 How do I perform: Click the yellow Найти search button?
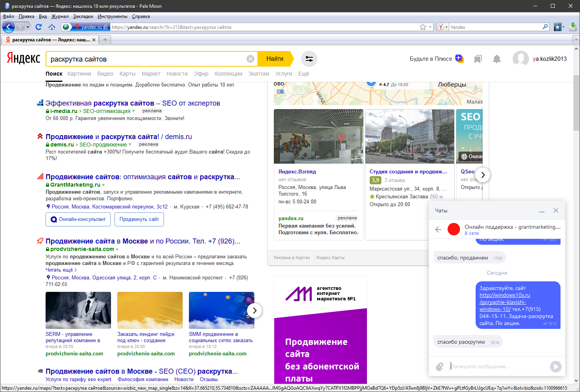coord(276,59)
